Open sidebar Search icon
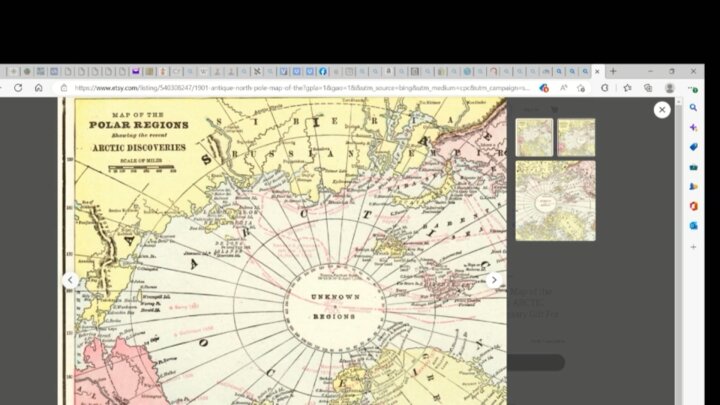720x405 pixels. pos(693,107)
